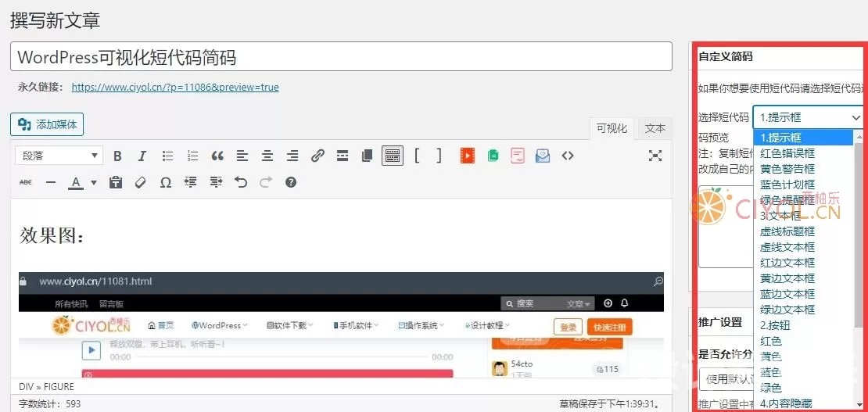Undo last edit
Screen dimensions: 868x412
click(x=241, y=182)
